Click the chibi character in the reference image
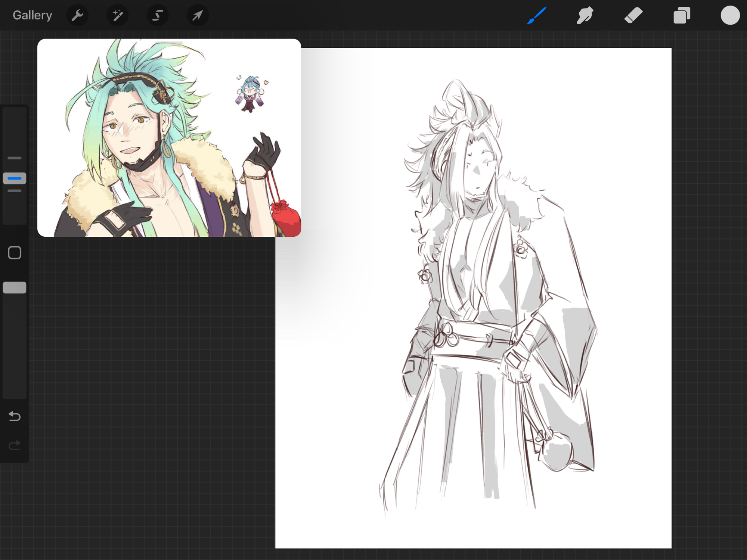Screen dimensions: 747x560 (250, 93)
